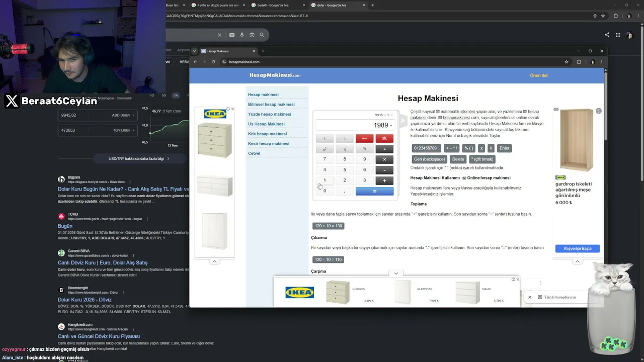Click the close parenthesis calculator key
Screen dimensions: 644x362
point(345,138)
